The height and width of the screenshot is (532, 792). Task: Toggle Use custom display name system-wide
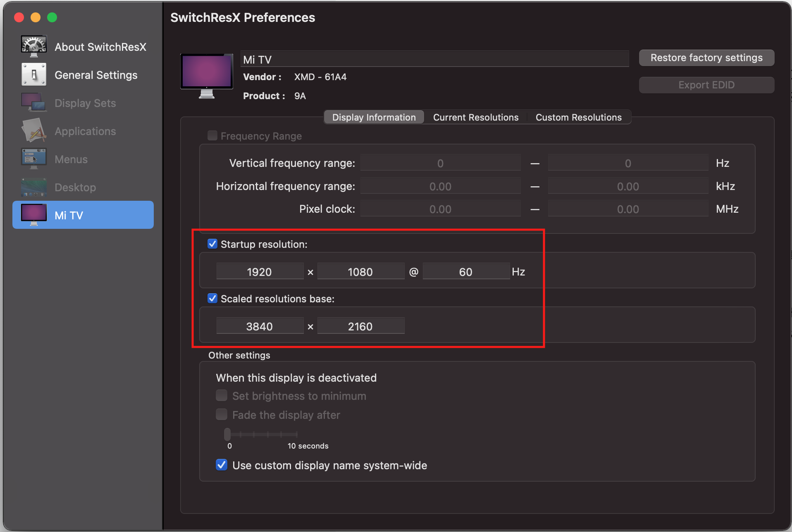222,465
